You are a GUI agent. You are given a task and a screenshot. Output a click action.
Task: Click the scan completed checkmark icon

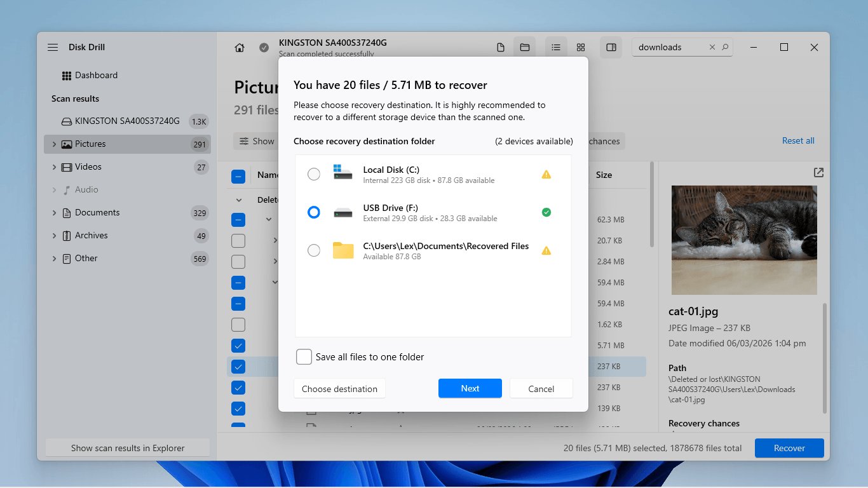coord(264,48)
